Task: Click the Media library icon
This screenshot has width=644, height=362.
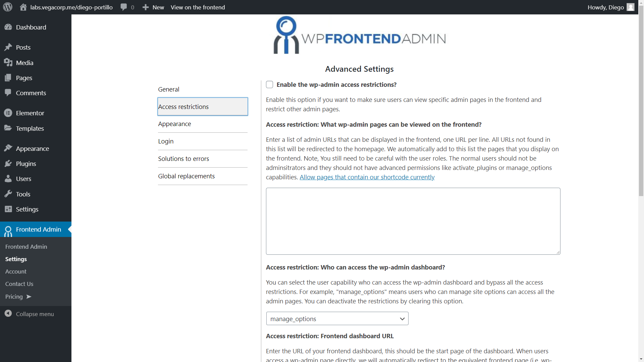Action: pos(8,62)
